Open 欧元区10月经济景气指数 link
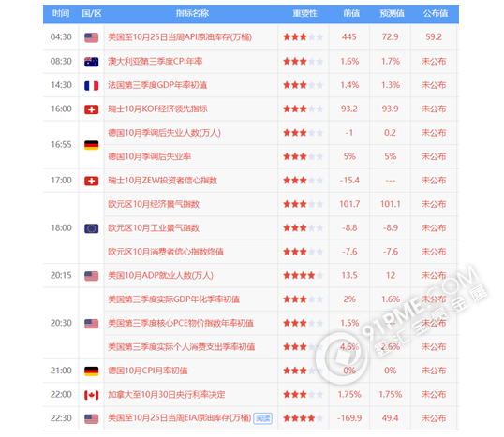The height and width of the screenshot is (437, 504). point(154,204)
